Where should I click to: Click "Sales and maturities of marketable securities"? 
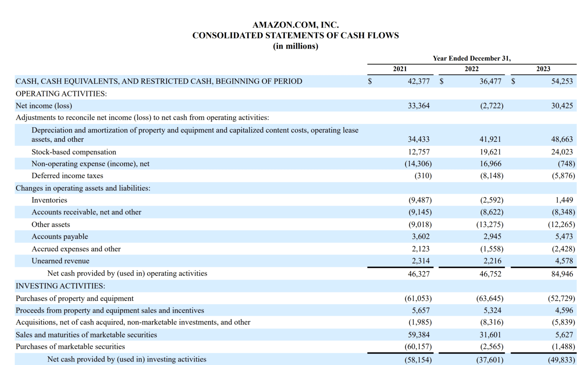[x=86, y=335]
